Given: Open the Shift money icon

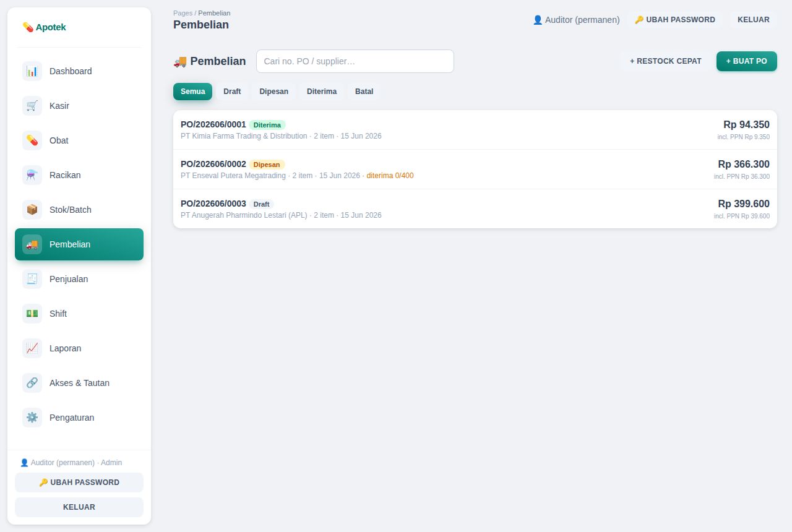Looking at the screenshot, I should pos(32,314).
